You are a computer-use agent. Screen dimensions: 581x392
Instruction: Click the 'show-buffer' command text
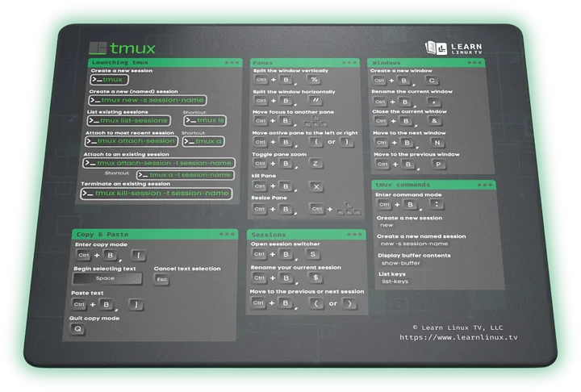(401, 263)
